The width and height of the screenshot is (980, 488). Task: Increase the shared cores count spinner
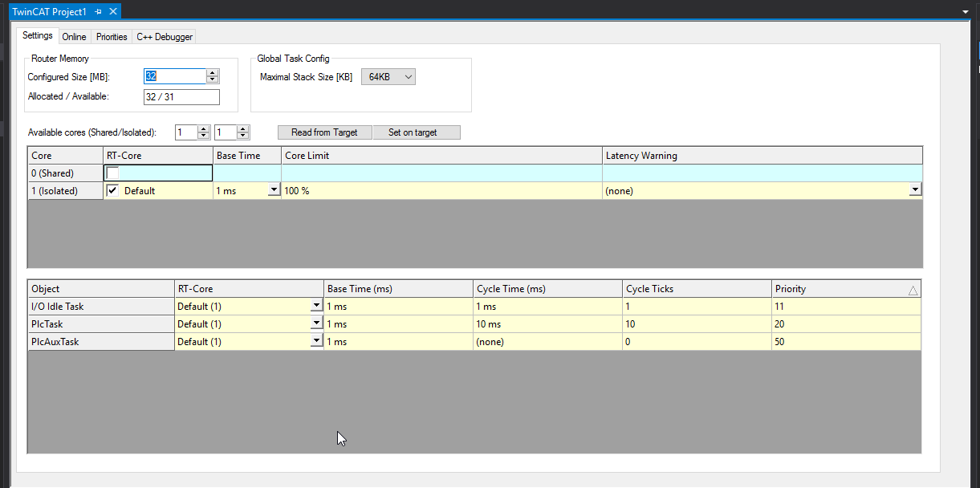(204, 128)
